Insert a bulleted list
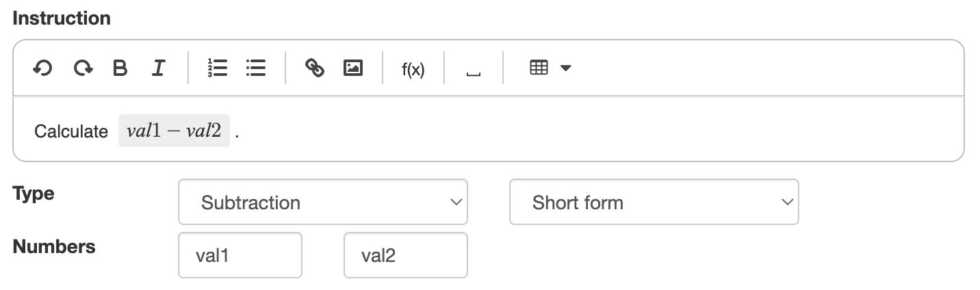Screen dimensions: 980x290 point(255,68)
